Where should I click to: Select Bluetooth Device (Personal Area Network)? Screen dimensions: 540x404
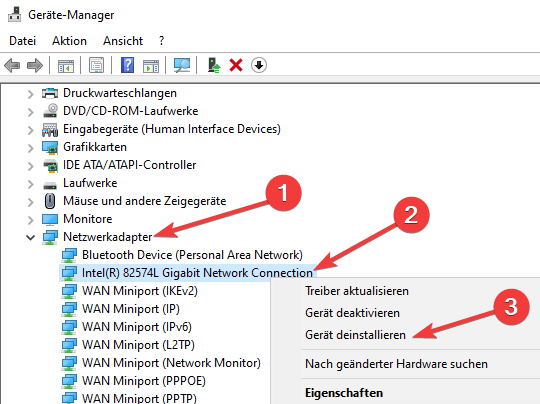(192, 255)
